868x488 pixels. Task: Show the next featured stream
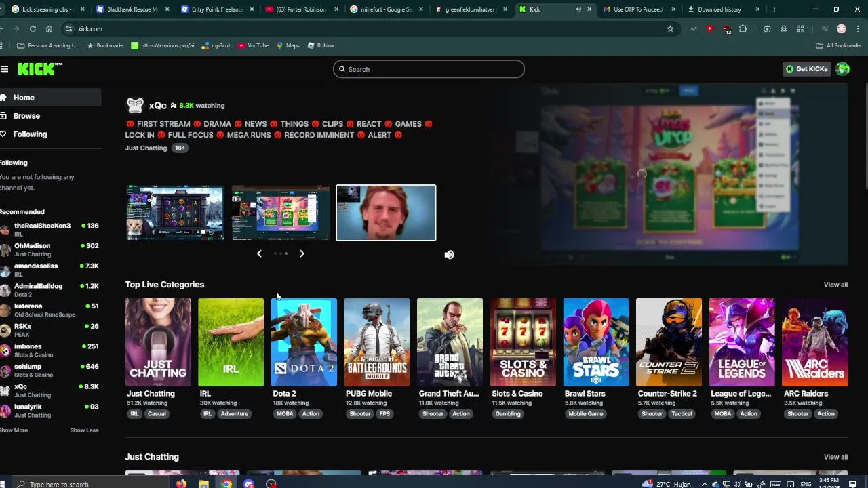302,253
